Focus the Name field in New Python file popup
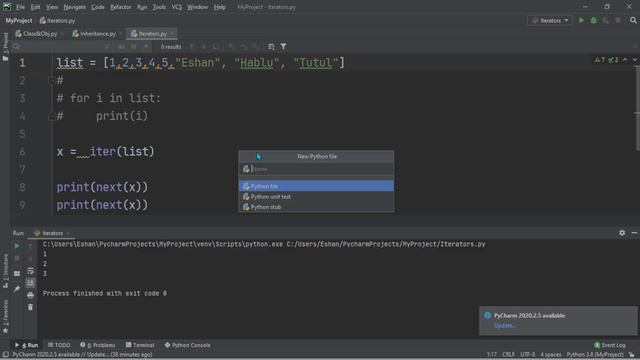Screen dimensions: 640x360 pyautogui.click(x=316, y=169)
